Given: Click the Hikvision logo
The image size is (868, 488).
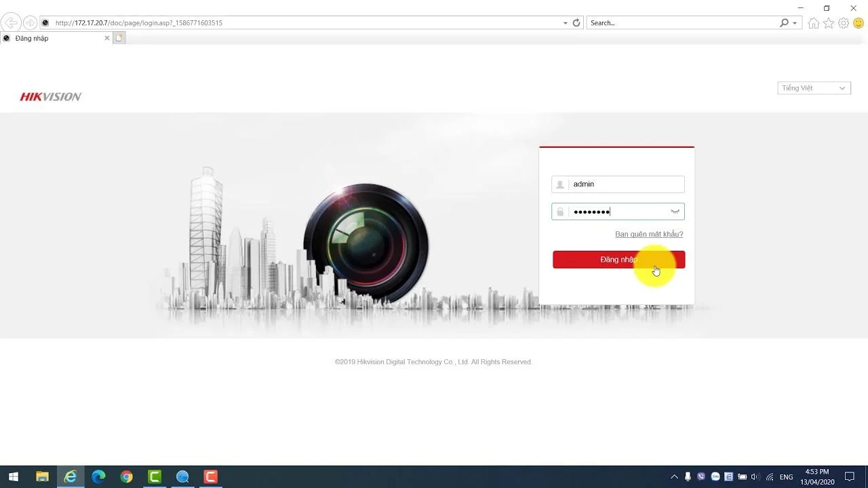Looking at the screenshot, I should point(51,97).
